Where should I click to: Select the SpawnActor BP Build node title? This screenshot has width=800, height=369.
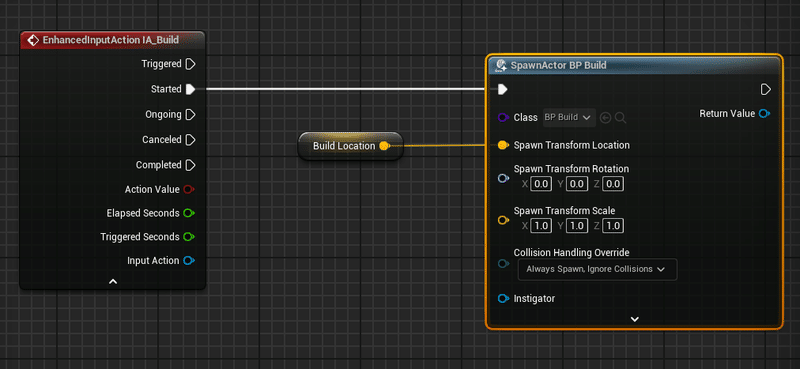click(558, 65)
